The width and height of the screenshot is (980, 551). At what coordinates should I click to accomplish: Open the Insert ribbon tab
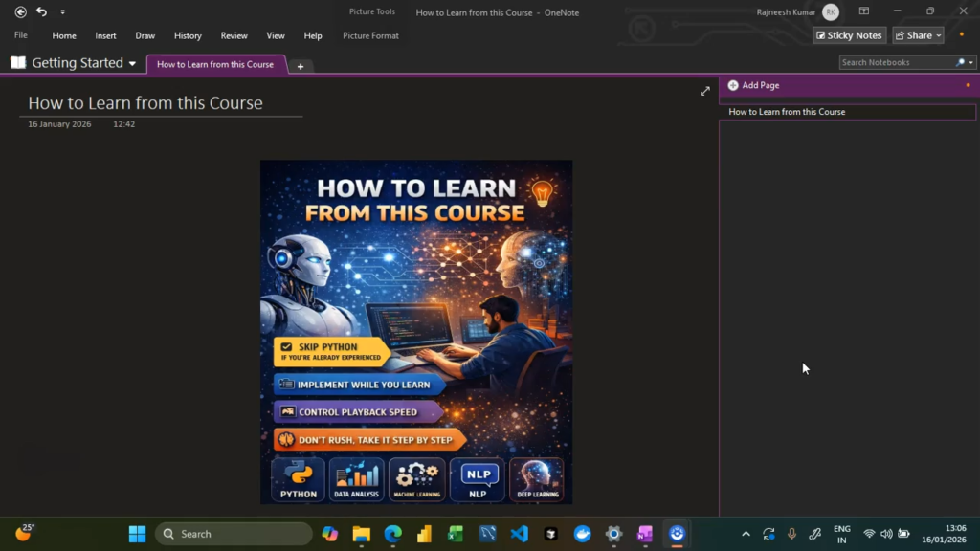(x=105, y=35)
